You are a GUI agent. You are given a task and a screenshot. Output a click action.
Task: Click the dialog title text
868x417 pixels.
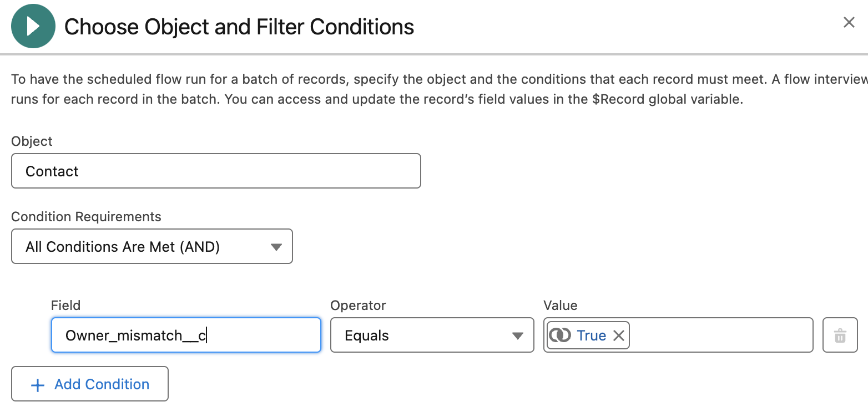[x=239, y=27]
